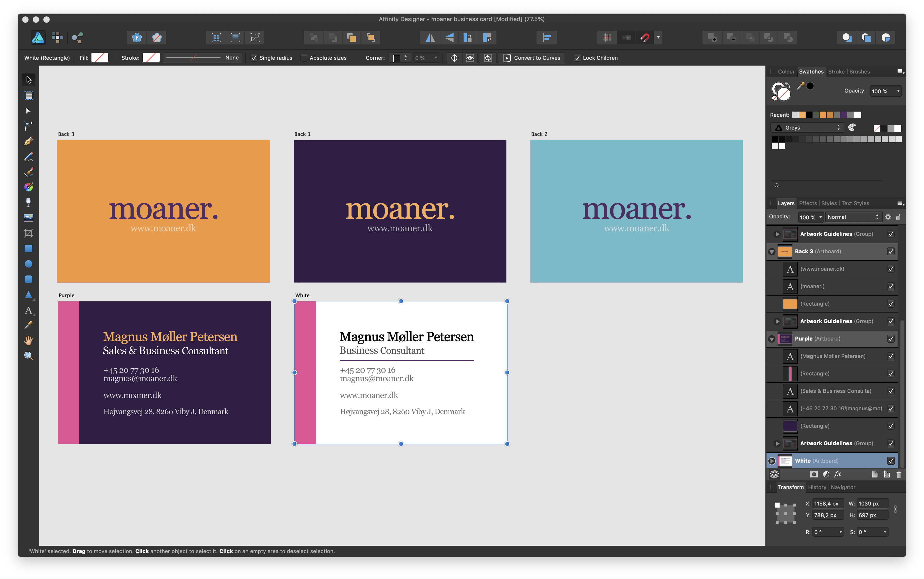The width and height of the screenshot is (924, 579).
Task: Open snapping options dropdown arrow
Action: pyautogui.click(x=658, y=38)
